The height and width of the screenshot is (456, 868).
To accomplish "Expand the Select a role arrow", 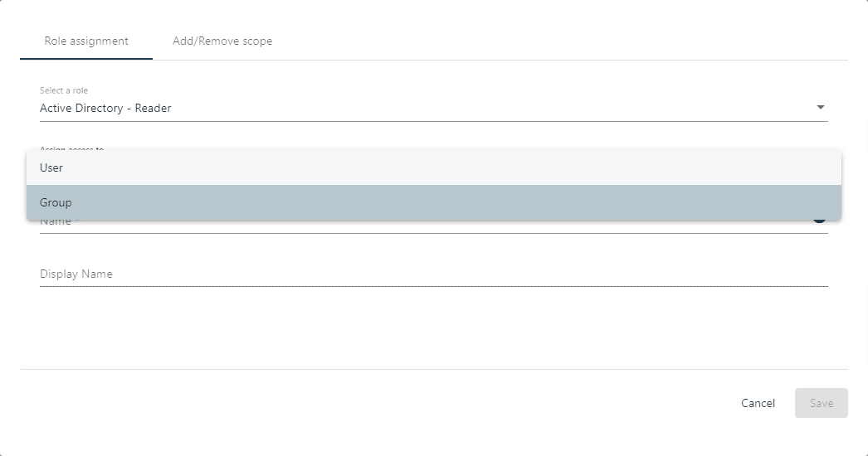I will 821,108.
